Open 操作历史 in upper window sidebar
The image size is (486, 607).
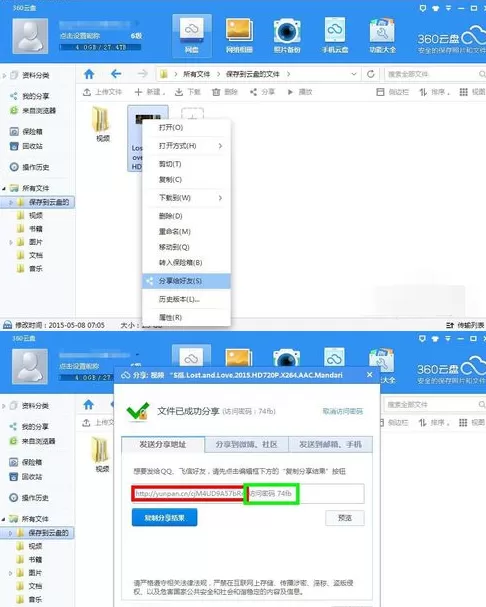point(29,167)
